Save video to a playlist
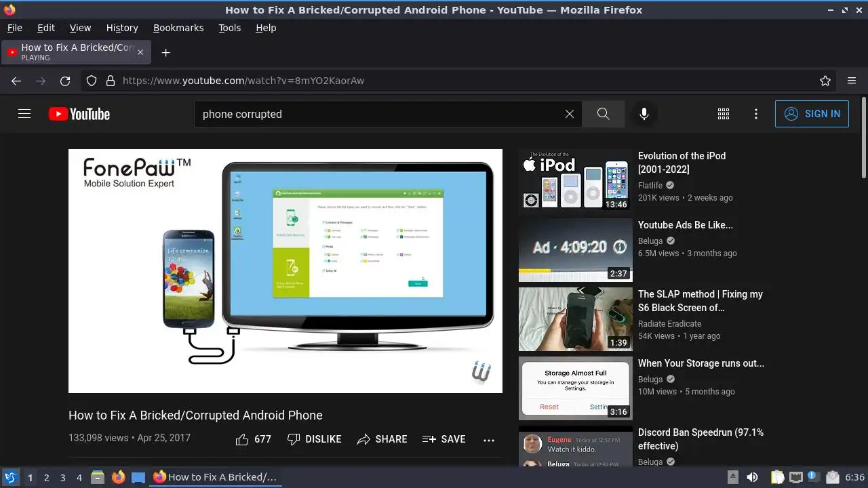 [x=443, y=439]
